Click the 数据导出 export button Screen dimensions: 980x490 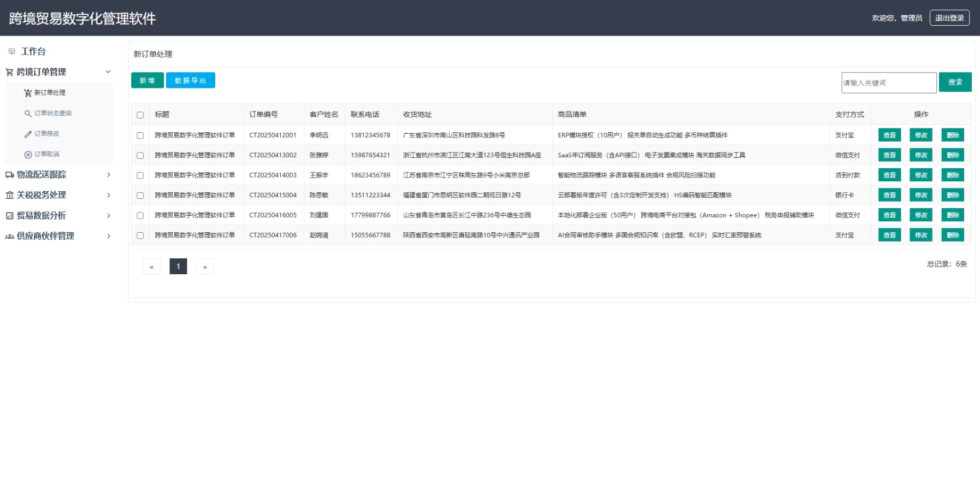[x=191, y=80]
